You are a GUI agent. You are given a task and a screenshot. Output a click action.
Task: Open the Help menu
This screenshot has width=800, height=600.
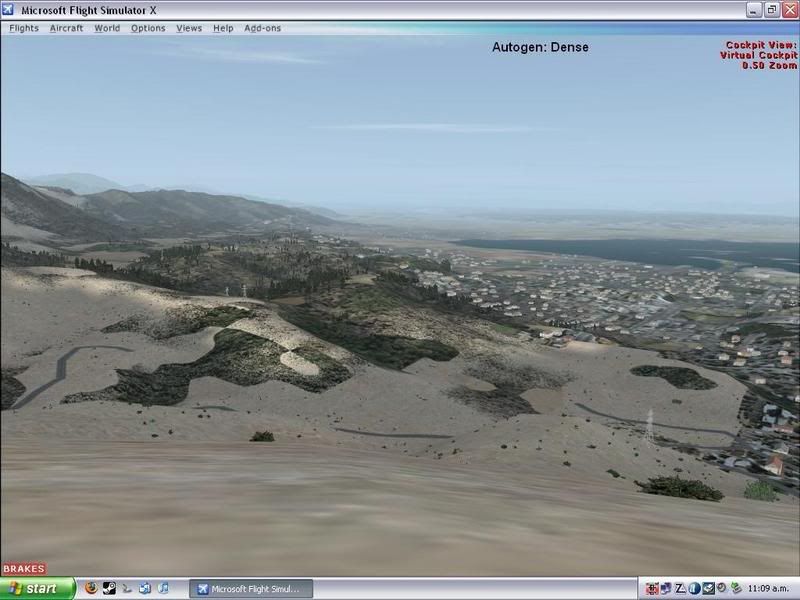pos(223,28)
